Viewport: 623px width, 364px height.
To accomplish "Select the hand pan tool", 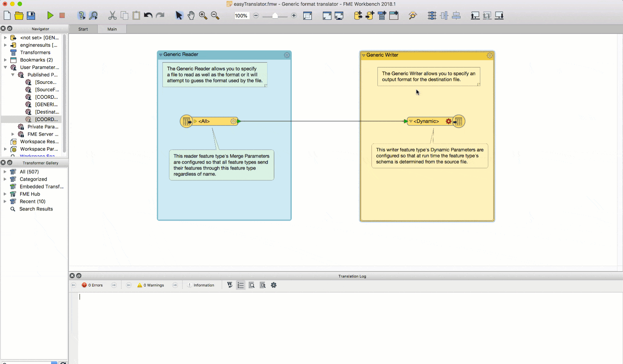I will coord(191,16).
